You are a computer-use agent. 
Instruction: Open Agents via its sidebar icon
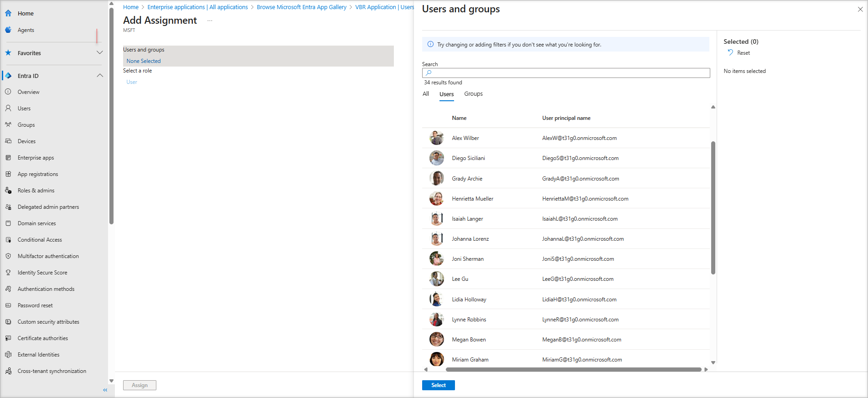point(8,30)
